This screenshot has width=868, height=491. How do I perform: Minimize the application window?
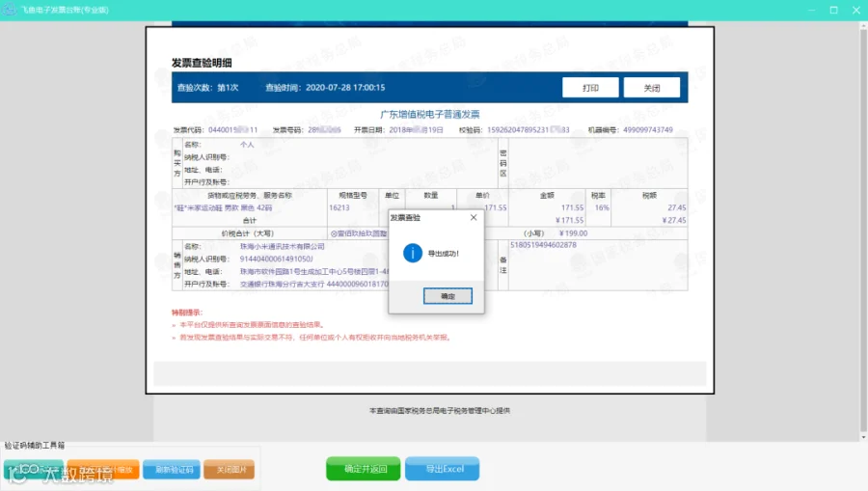coord(811,10)
